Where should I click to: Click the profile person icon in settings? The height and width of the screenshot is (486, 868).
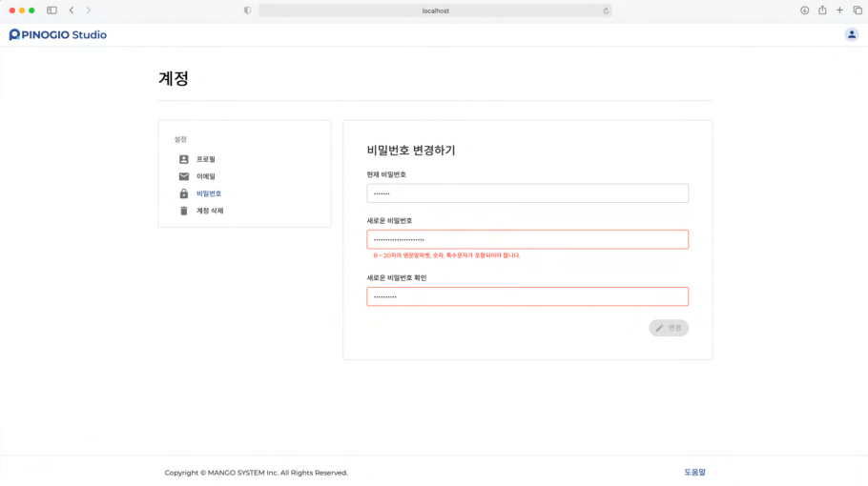pos(184,159)
